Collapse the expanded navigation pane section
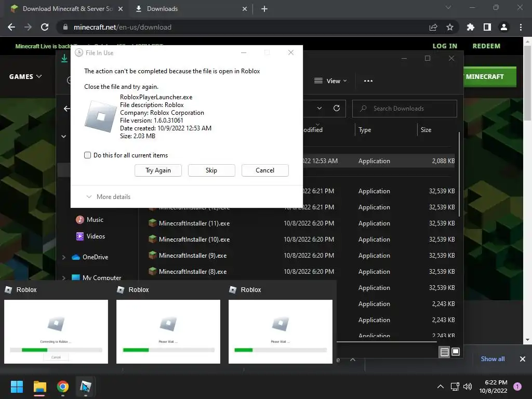Viewport: 532px width, 399px height. tap(64, 137)
